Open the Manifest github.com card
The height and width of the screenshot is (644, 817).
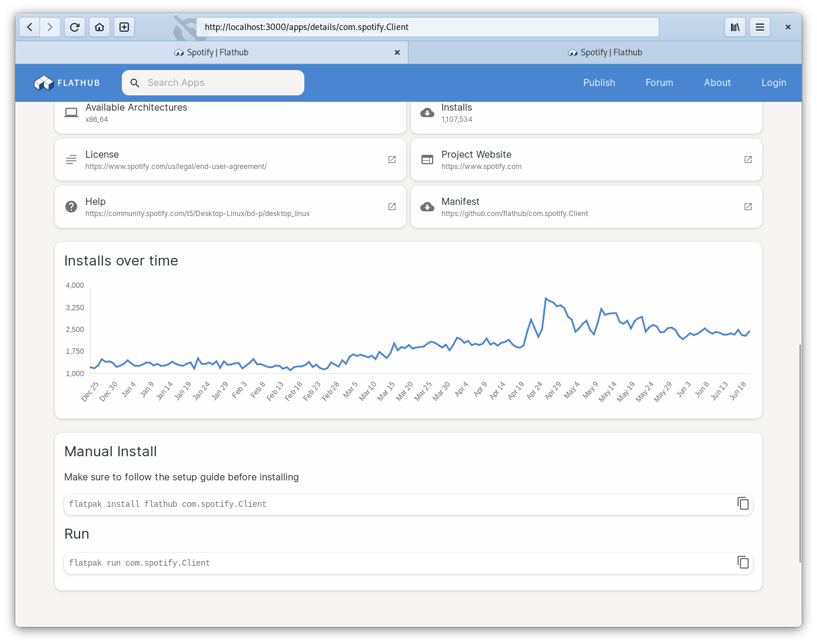tap(586, 207)
